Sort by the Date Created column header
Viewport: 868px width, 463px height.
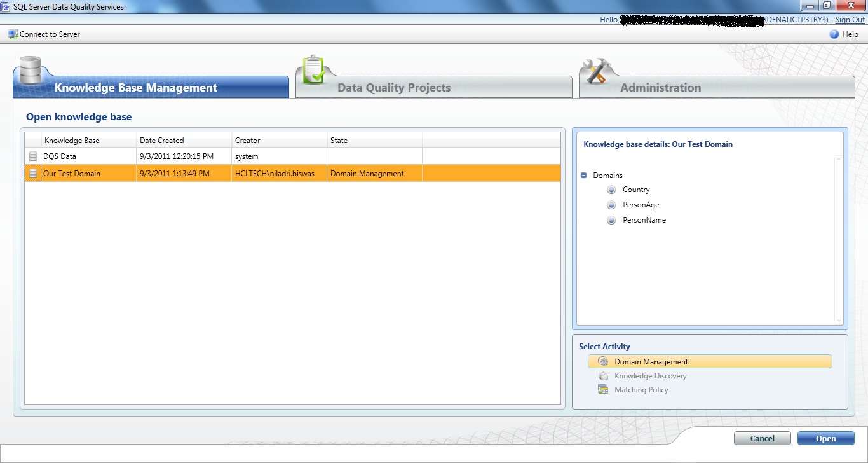tap(184, 141)
